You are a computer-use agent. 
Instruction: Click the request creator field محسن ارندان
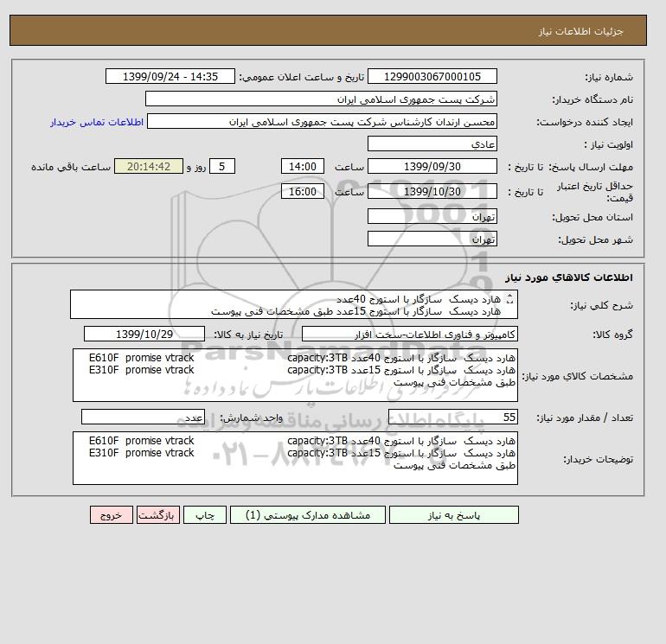click(x=322, y=121)
